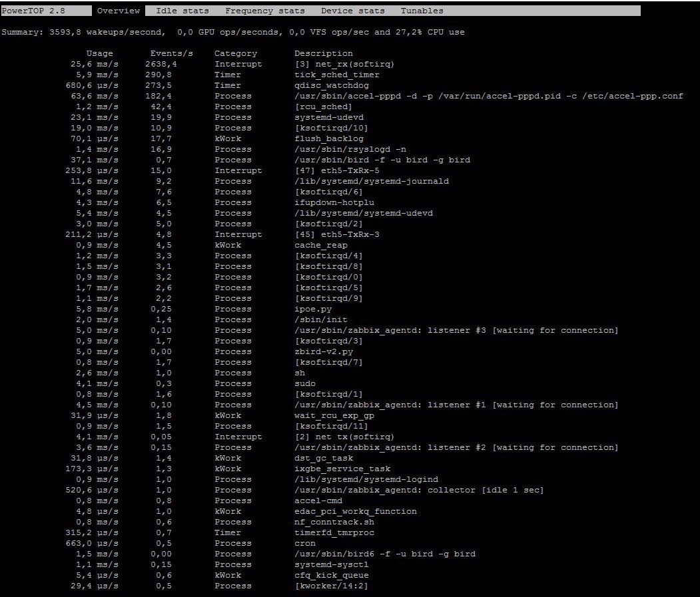
Task: Select the [ksoftirqd/3] row
Action: click(219, 341)
